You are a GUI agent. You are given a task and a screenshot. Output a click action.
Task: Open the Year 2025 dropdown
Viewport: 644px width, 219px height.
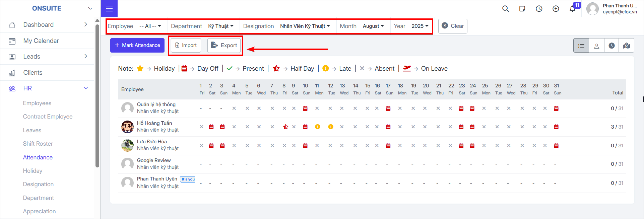pos(420,26)
